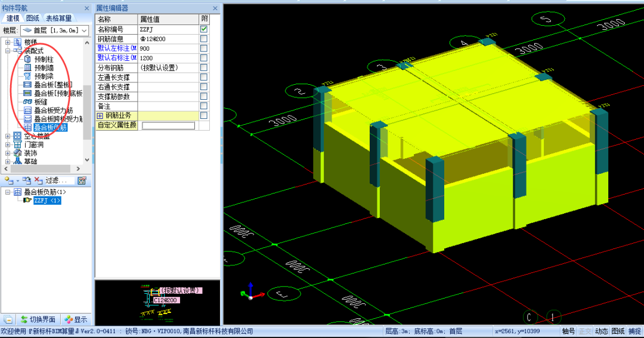
Task: Toggle 动态 in status bar
Action: (601, 331)
